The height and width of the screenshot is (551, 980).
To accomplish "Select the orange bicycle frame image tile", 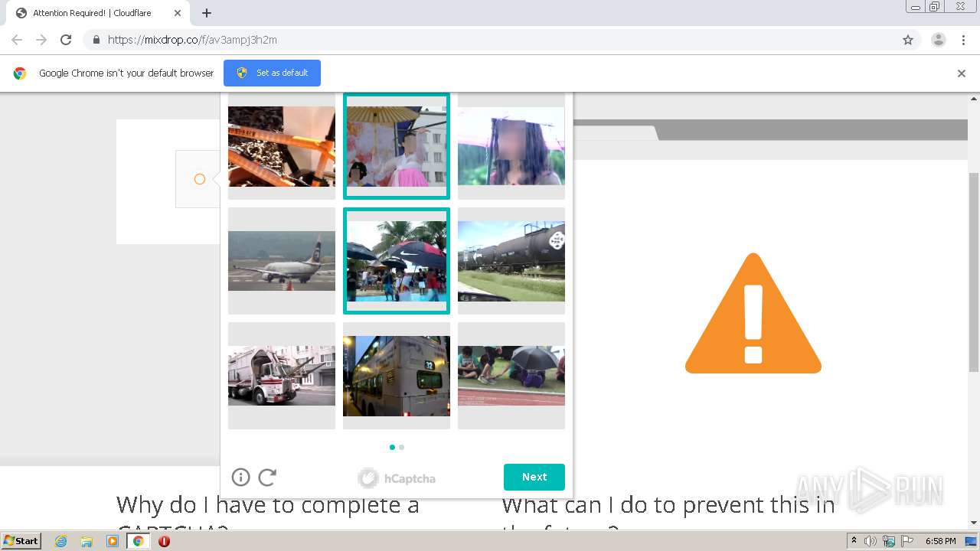I will (x=282, y=146).
